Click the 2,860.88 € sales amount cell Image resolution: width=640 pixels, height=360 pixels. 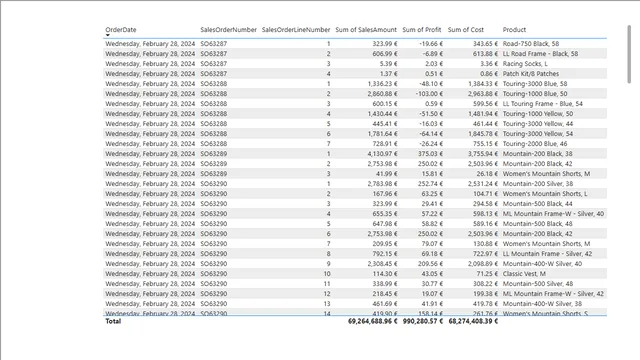pos(382,94)
